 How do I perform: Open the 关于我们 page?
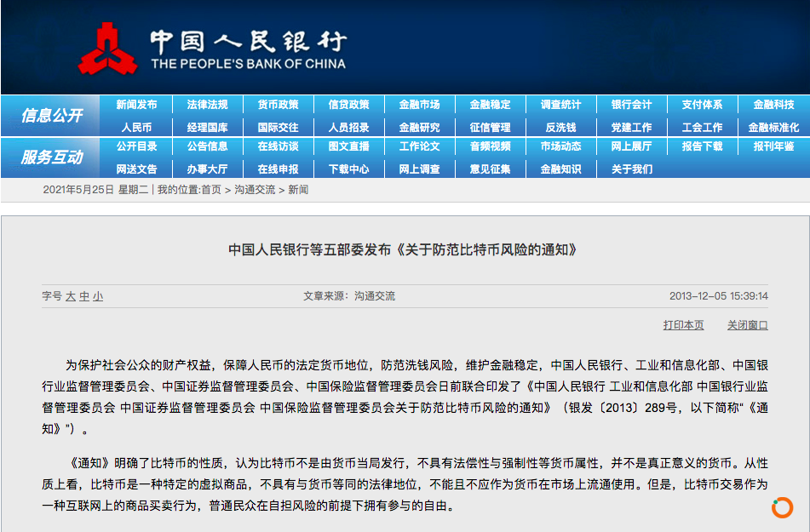pyautogui.click(x=632, y=169)
